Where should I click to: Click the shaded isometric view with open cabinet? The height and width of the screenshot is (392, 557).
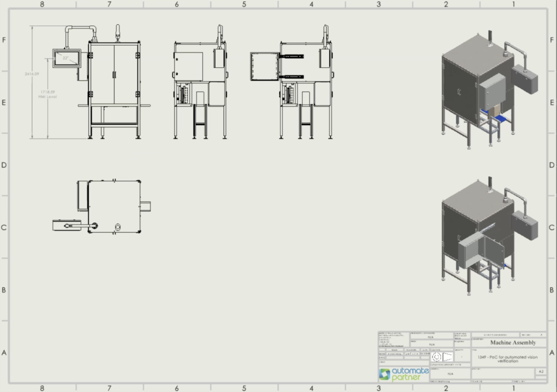tap(489, 236)
